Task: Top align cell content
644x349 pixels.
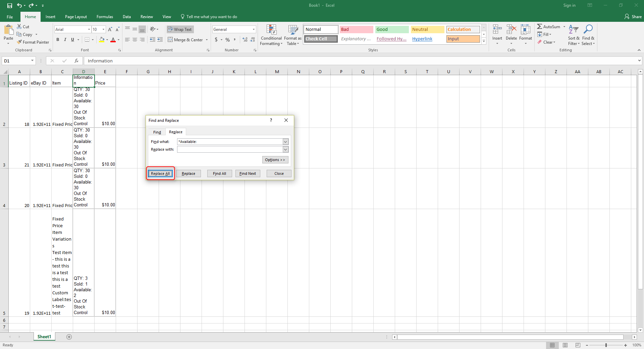Action: [127, 30]
